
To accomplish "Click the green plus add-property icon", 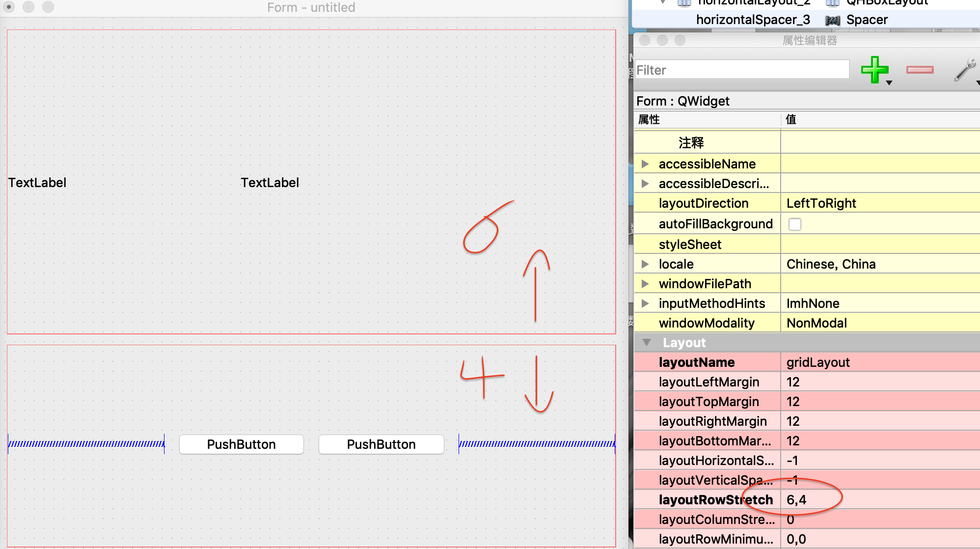I will (874, 69).
